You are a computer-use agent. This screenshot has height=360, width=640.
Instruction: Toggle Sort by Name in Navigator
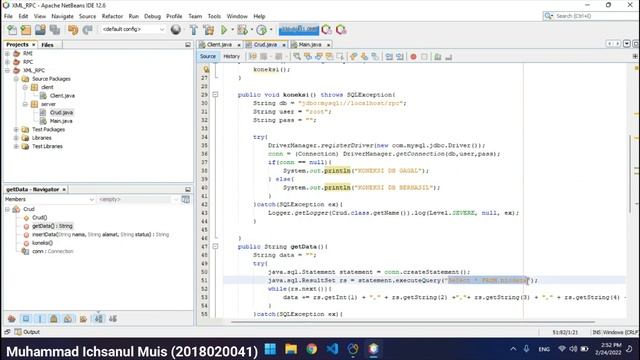coord(99,319)
